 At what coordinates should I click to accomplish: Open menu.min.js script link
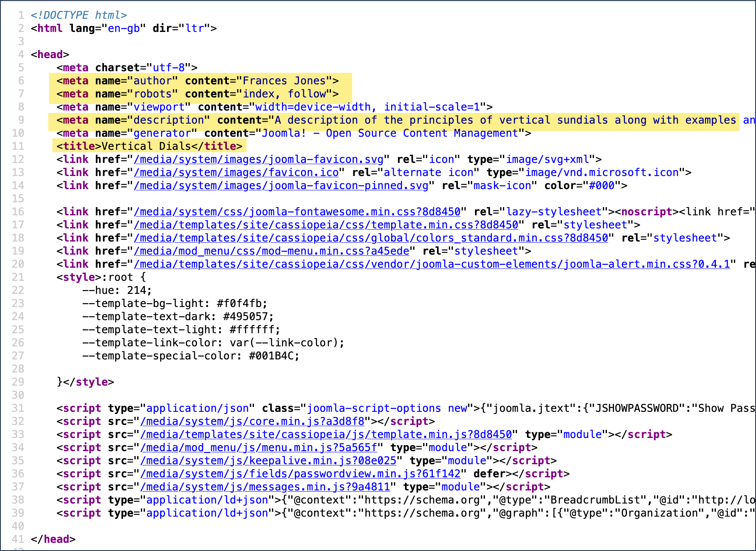coord(259,447)
